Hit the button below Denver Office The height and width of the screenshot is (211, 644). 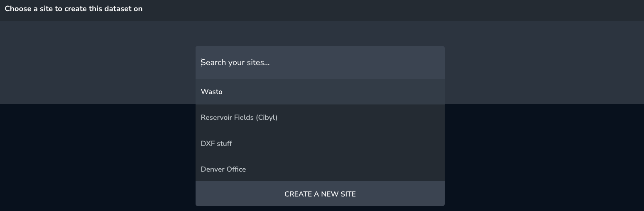click(x=320, y=194)
